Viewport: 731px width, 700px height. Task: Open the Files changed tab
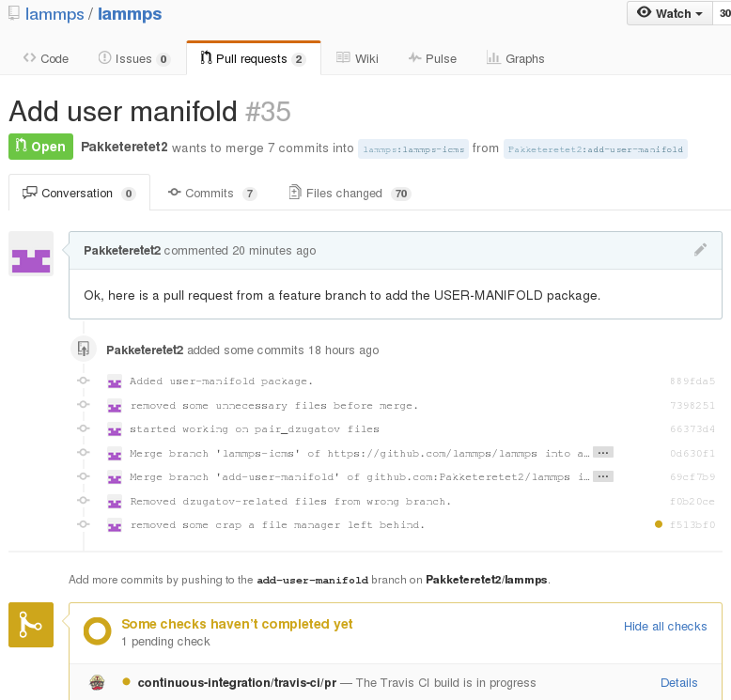(x=349, y=194)
